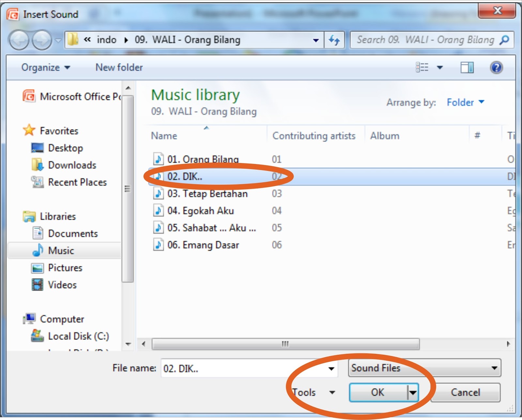Click the Pictures library icon

[x=38, y=268]
